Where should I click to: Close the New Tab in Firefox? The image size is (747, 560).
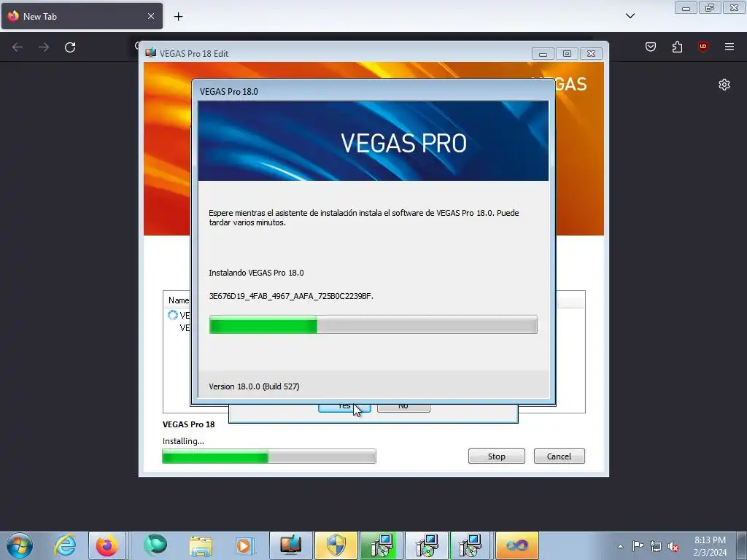(151, 16)
